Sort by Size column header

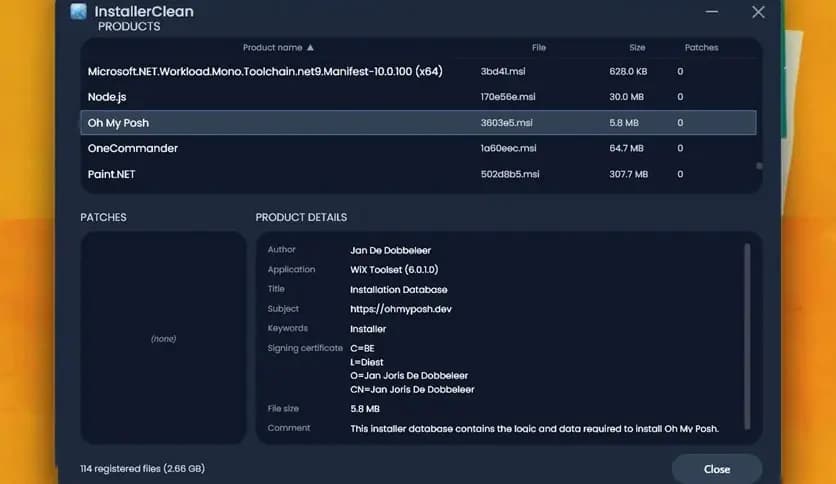click(x=637, y=47)
